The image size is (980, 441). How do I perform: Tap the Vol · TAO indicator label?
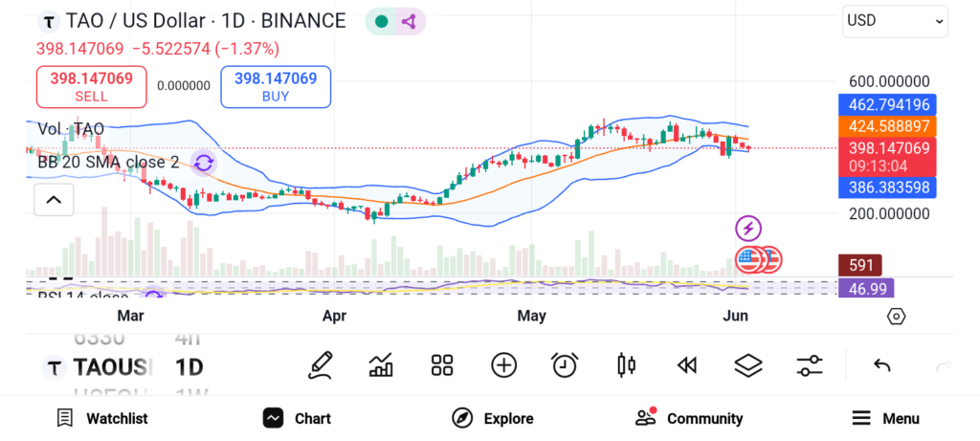point(71,129)
